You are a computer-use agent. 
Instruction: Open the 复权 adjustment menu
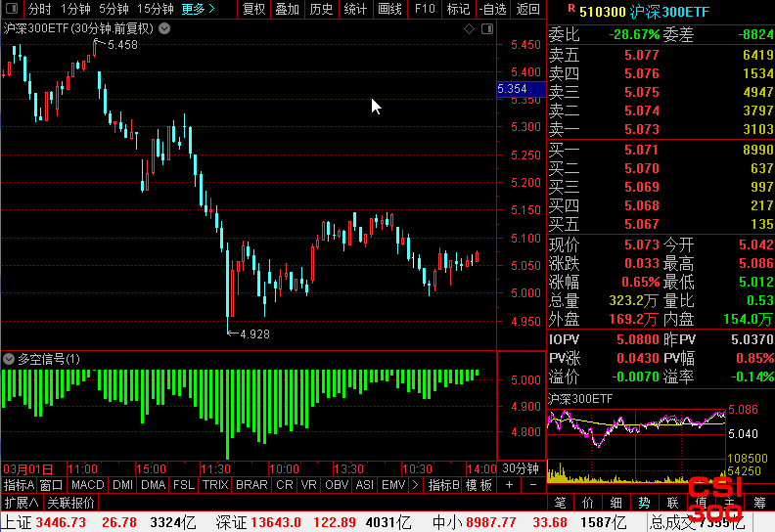254,9
